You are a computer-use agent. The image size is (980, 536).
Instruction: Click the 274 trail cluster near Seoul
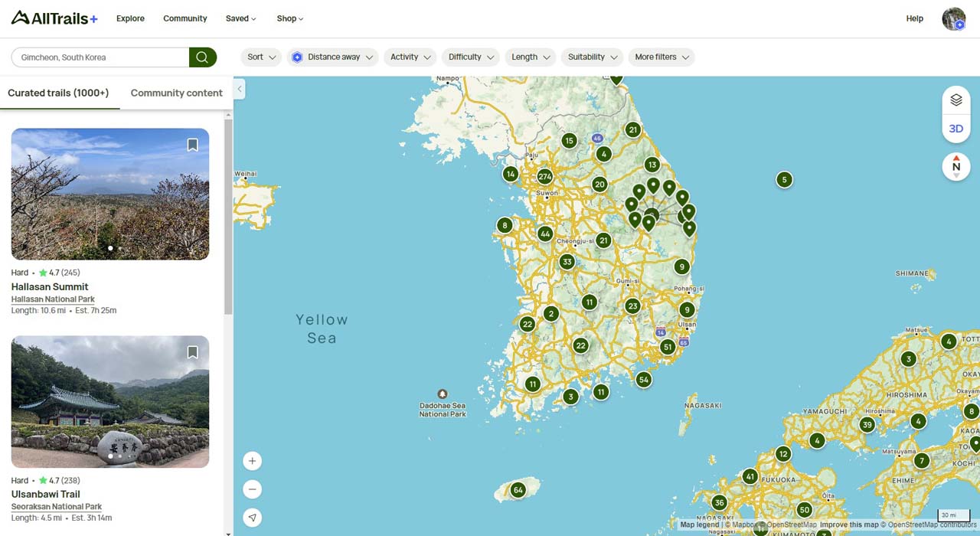coord(545,176)
